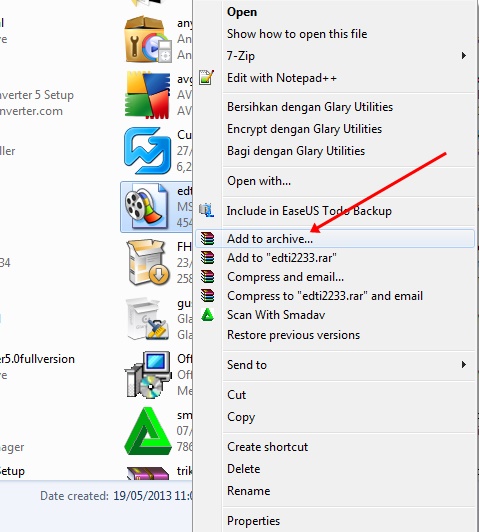479x532 pixels.
Task: Click WinRAR icon beside Compress to "edti2233.rar" and email
Action: click(207, 296)
